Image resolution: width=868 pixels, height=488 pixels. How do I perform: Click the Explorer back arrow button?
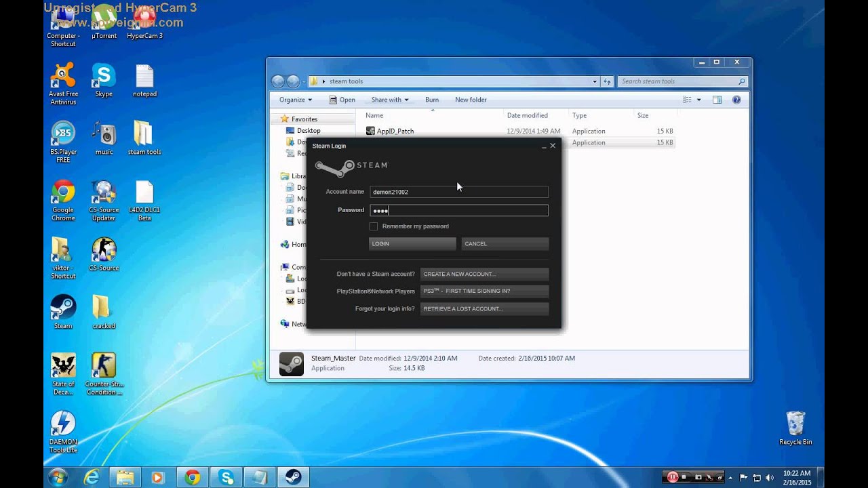[x=278, y=81]
